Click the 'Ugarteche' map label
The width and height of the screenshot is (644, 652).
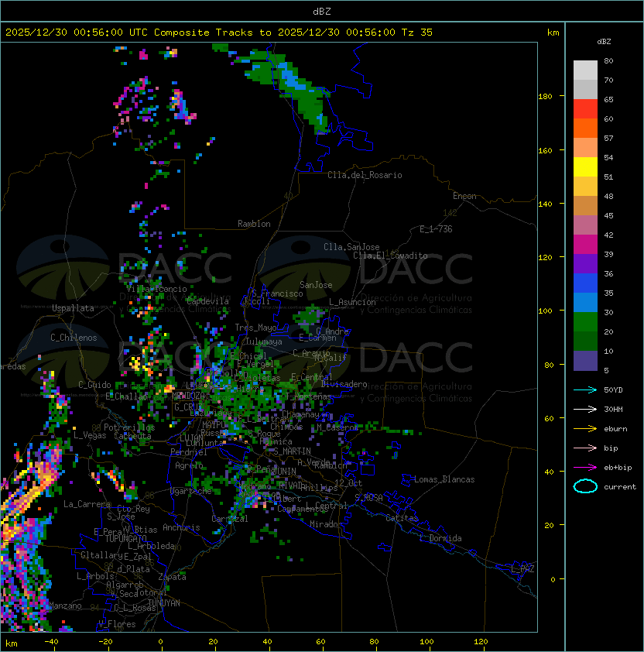coord(191,491)
